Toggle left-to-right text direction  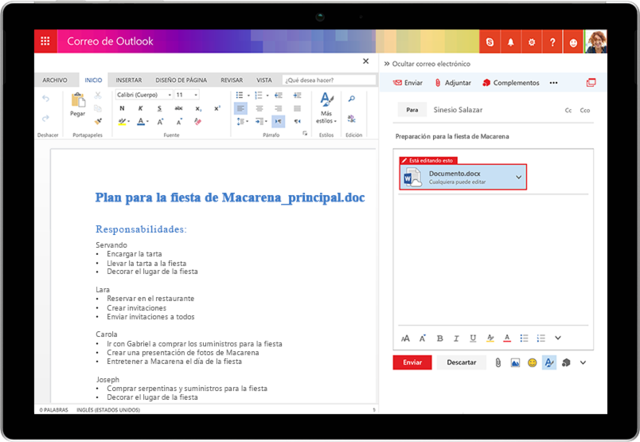[278, 121]
